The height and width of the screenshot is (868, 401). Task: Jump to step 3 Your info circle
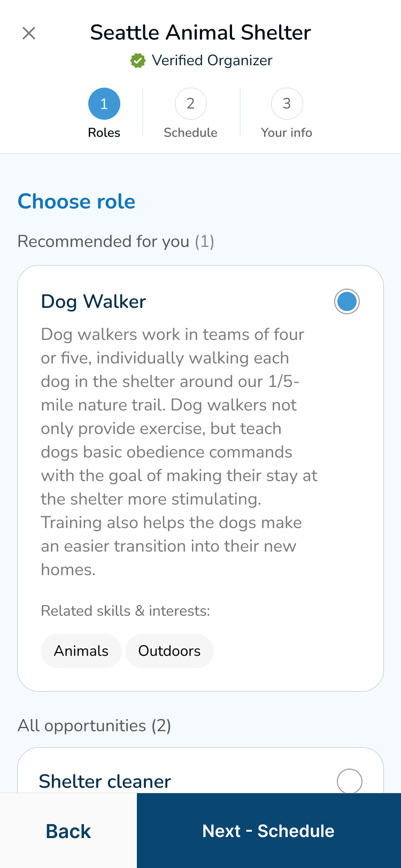(x=287, y=104)
